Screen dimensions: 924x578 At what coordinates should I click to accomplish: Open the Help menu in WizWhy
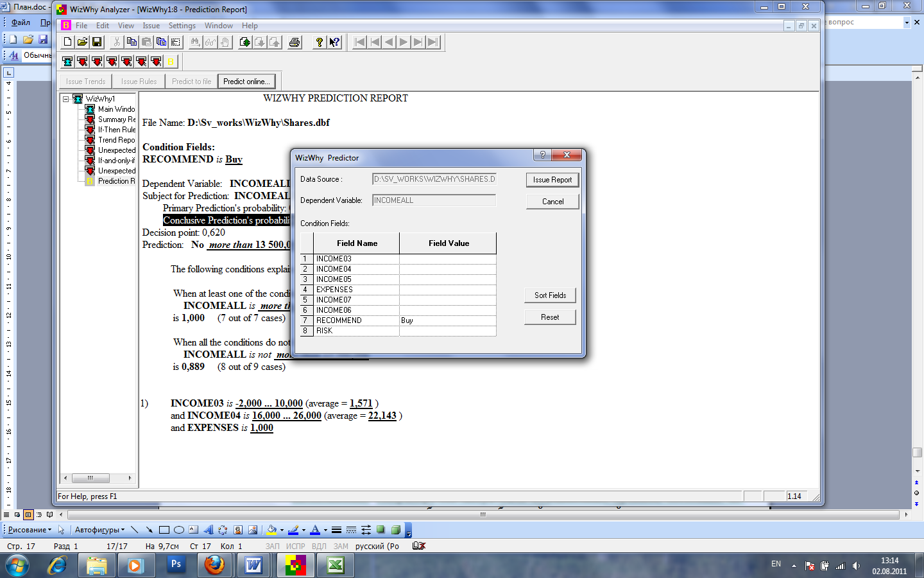pyautogui.click(x=250, y=26)
